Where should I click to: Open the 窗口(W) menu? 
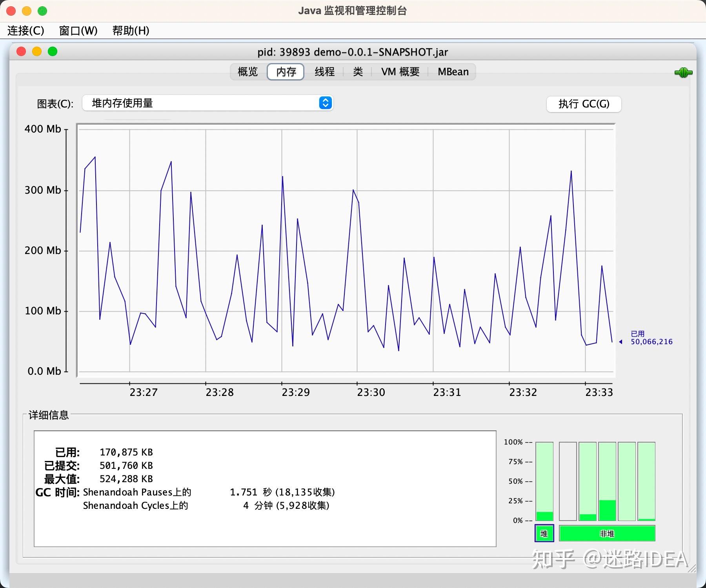(x=78, y=31)
